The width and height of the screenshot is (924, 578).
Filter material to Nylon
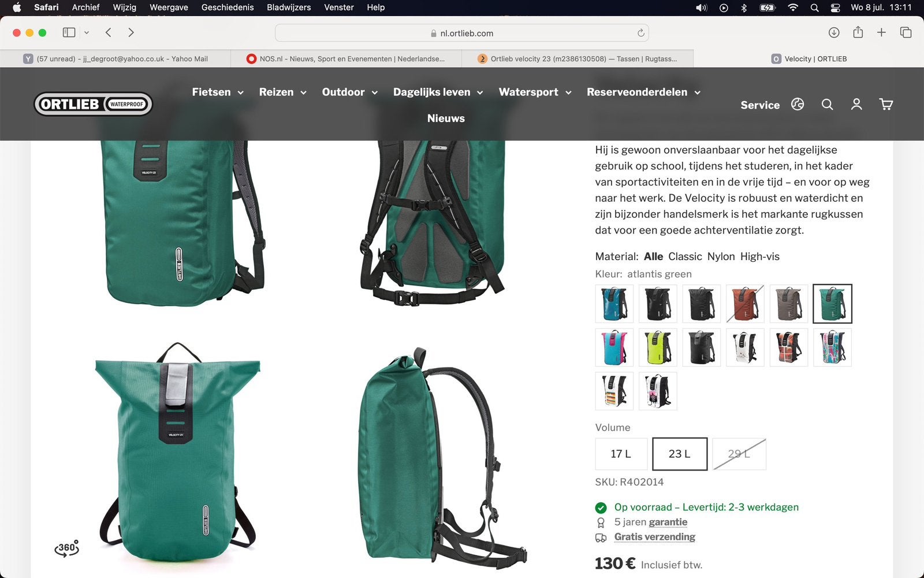721,256
